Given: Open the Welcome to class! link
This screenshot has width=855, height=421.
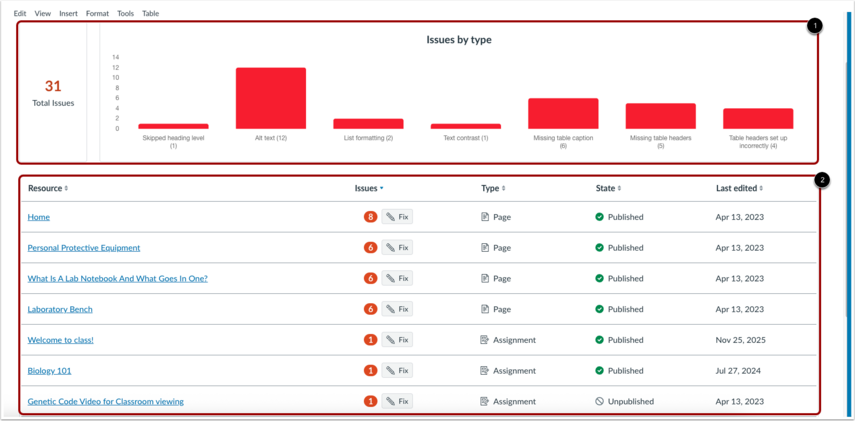Looking at the screenshot, I should point(61,340).
